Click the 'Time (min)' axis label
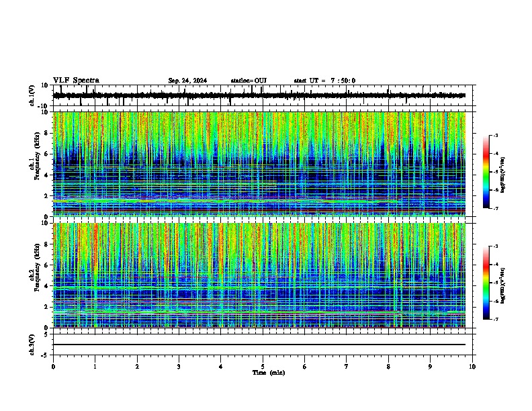532x411 pixels. (269, 373)
